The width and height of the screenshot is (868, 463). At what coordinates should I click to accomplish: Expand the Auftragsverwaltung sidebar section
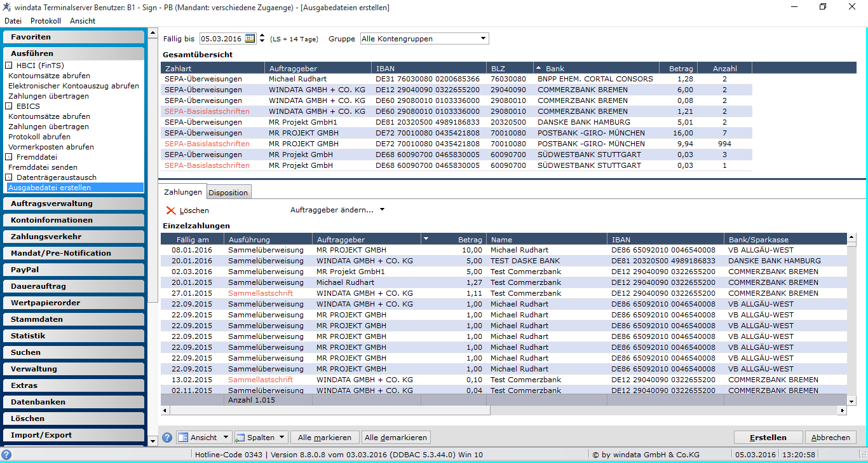pos(74,204)
